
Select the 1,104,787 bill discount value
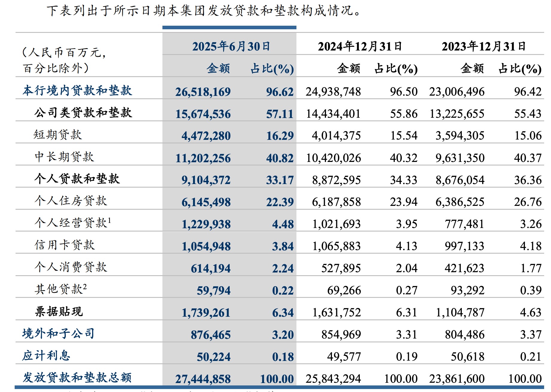point(460,313)
